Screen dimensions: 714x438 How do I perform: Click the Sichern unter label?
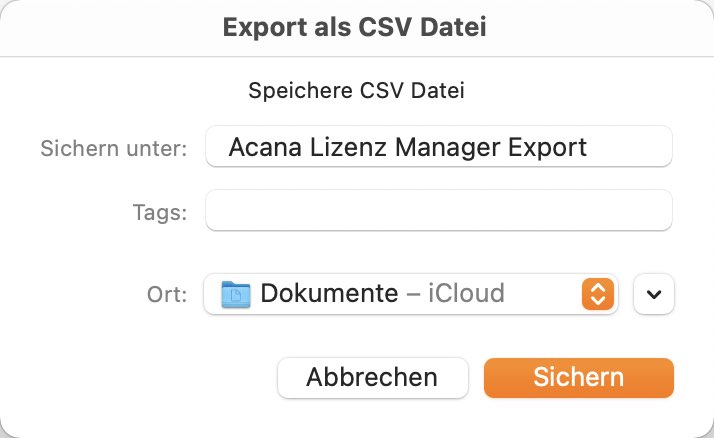[114, 148]
